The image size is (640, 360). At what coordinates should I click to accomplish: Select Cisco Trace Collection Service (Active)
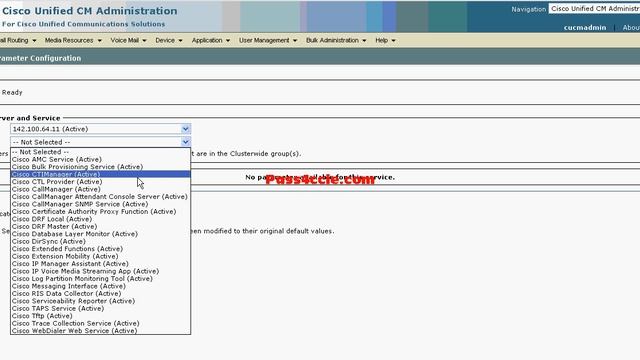pyautogui.click(x=100, y=323)
